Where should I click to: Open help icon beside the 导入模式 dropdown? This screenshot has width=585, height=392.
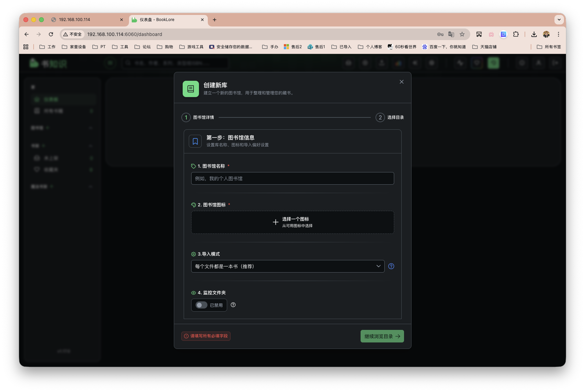tap(391, 266)
